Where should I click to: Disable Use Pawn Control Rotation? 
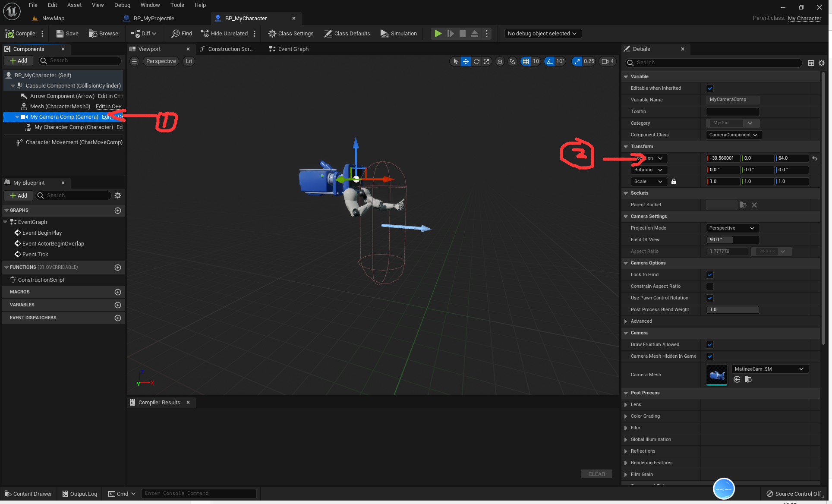[710, 298]
